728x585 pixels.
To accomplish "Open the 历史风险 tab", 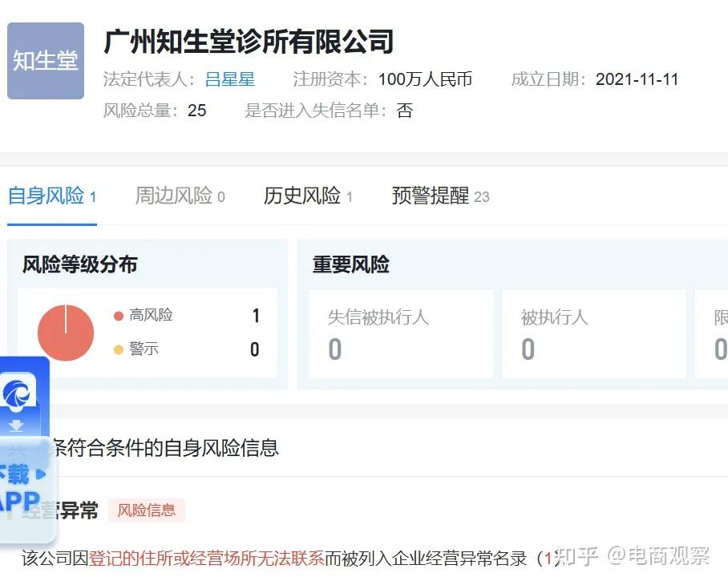I will (x=309, y=196).
